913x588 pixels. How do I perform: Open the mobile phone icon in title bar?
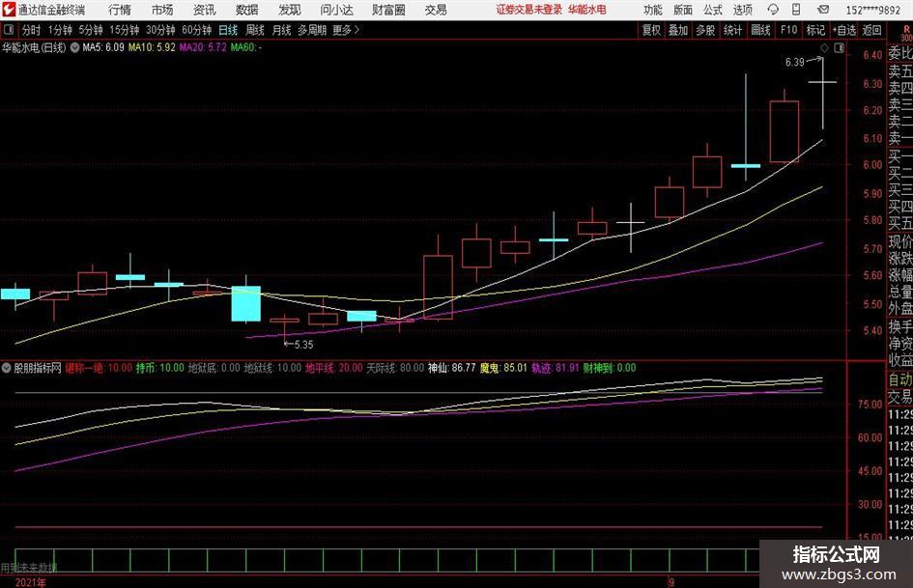(x=795, y=10)
